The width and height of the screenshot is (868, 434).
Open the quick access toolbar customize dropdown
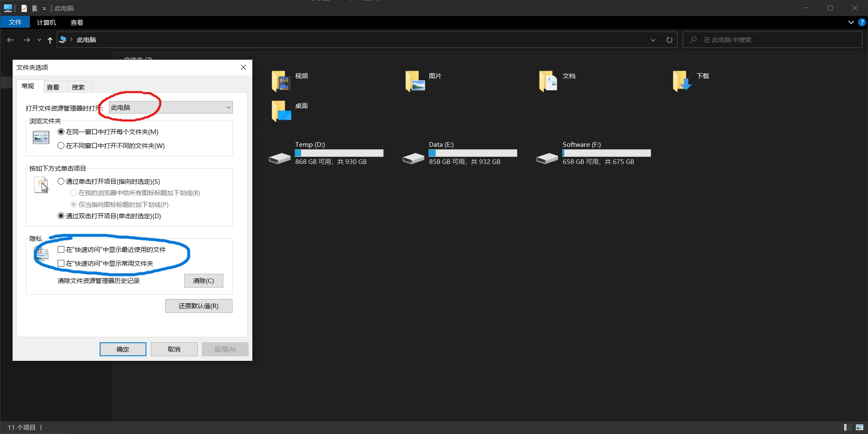tap(44, 8)
